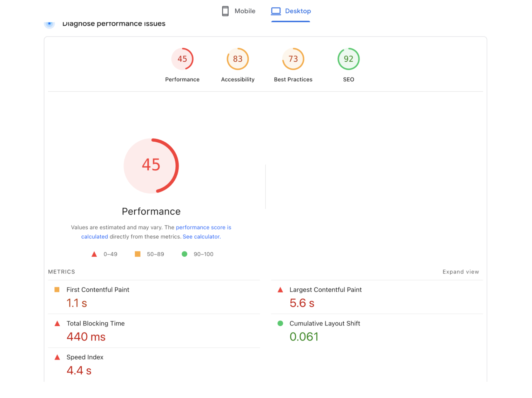The height and width of the screenshot is (398, 532).
Task: Select the '1.1 s' value
Action: (77, 303)
